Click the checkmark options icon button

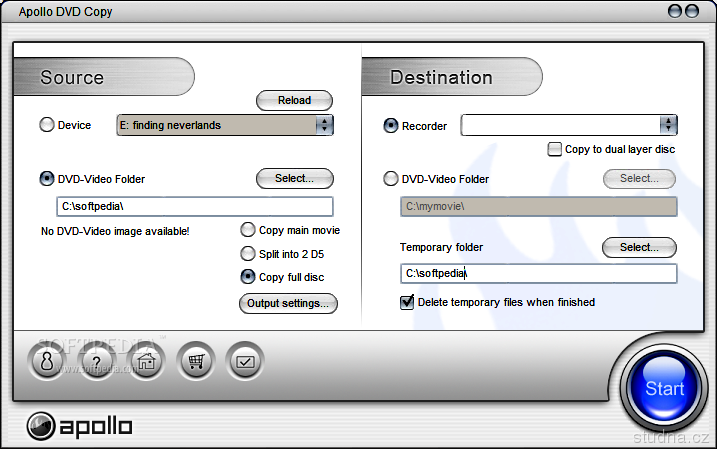pyautogui.click(x=245, y=361)
